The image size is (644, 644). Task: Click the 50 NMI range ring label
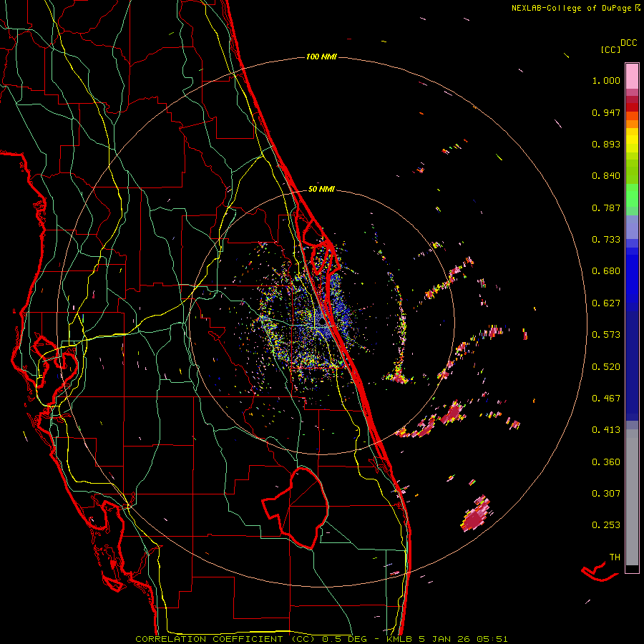coord(321,189)
